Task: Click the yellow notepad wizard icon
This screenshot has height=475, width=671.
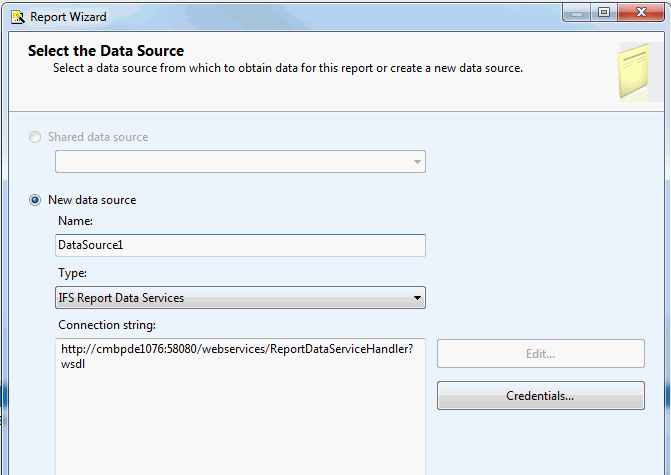Action: [634, 71]
